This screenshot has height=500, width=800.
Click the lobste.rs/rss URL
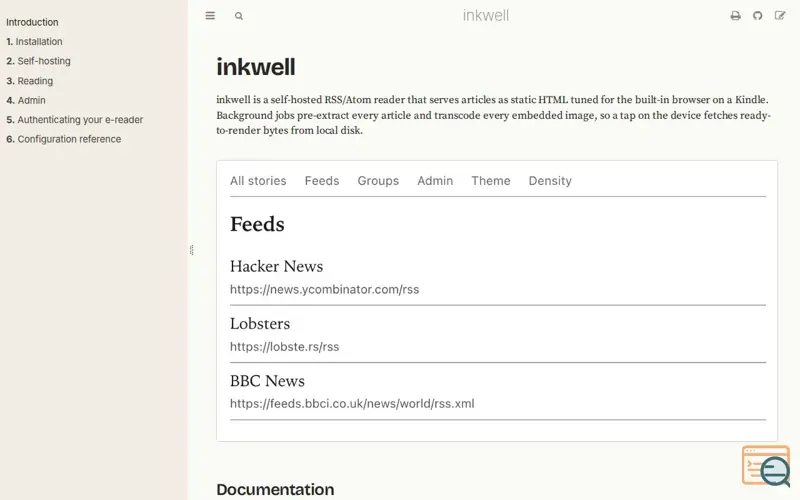(x=284, y=346)
